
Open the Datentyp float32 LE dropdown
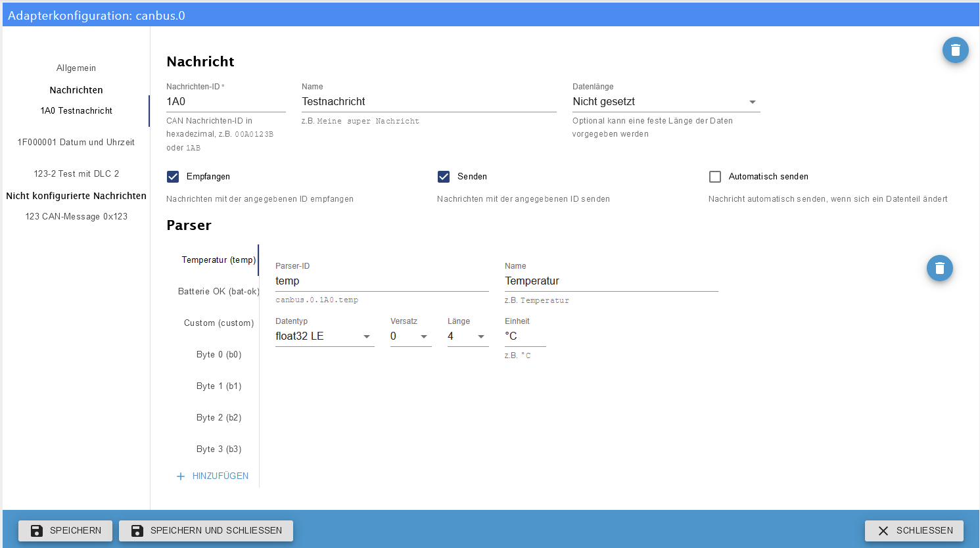coord(325,336)
